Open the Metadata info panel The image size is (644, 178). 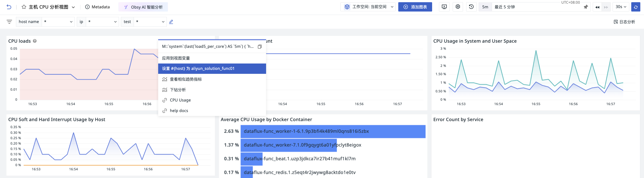pyautogui.click(x=98, y=7)
